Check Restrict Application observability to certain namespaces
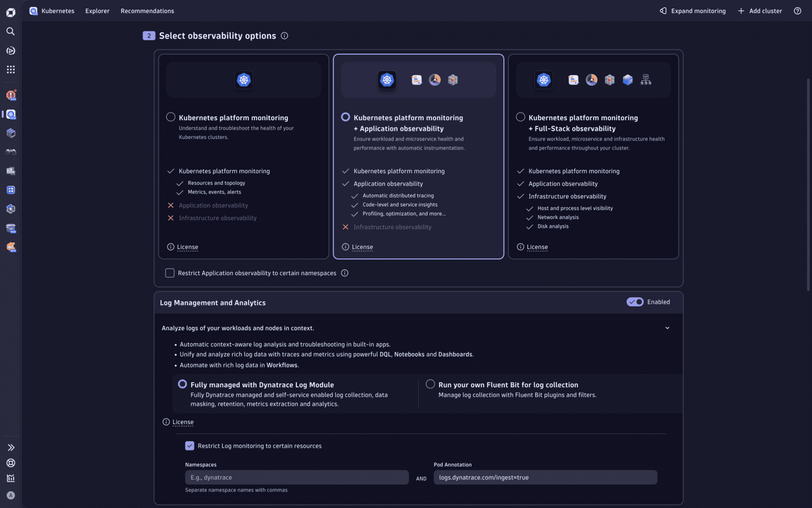The height and width of the screenshot is (508, 812). [170, 273]
